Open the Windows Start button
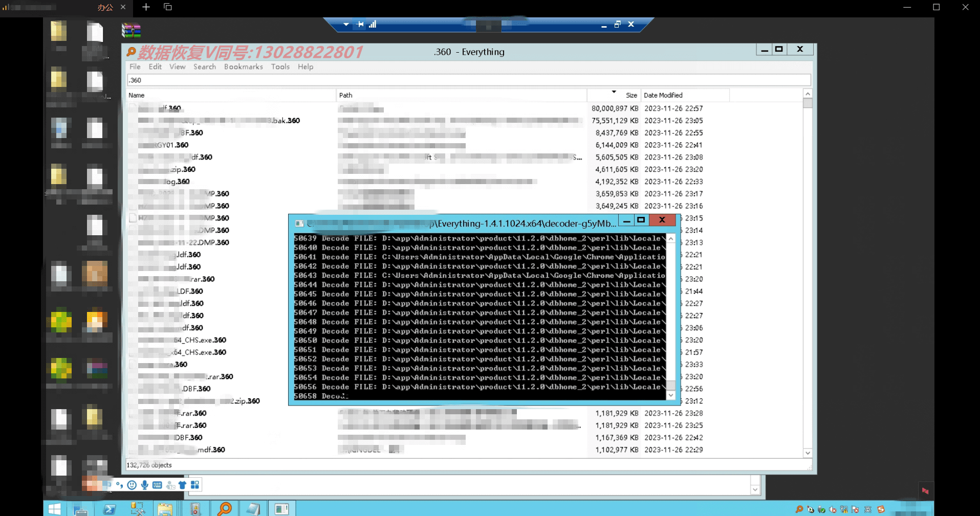The height and width of the screenshot is (516, 980). coord(54,509)
